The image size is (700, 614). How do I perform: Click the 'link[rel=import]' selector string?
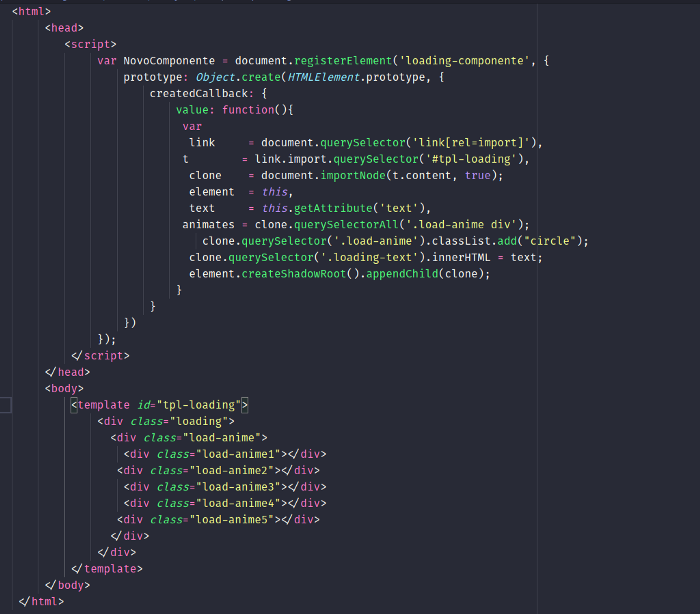[471, 143]
